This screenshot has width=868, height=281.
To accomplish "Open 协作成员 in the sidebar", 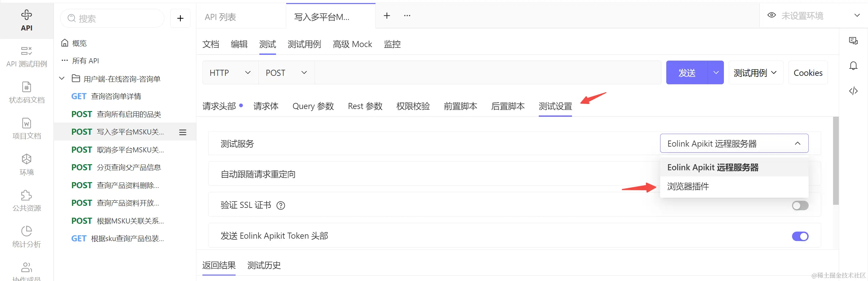I will [x=26, y=272].
